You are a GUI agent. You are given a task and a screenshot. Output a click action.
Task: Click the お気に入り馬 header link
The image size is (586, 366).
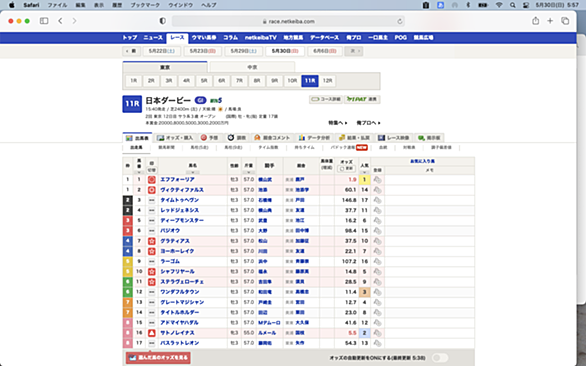click(422, 162)
